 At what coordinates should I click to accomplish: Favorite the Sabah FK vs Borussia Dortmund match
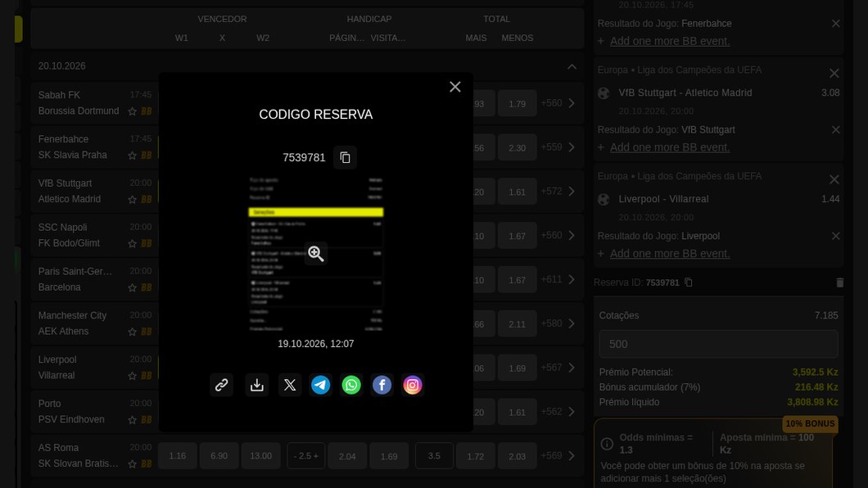[x=133, y=111]
